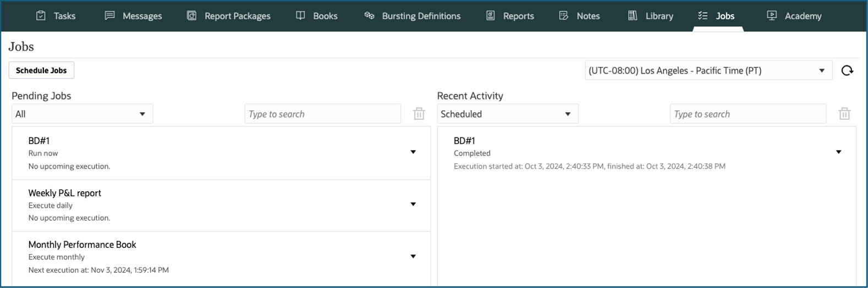This screenshot has height=288, width=868.
Task: Click the Tasks clipboard icon
Action: pos(41,15)
